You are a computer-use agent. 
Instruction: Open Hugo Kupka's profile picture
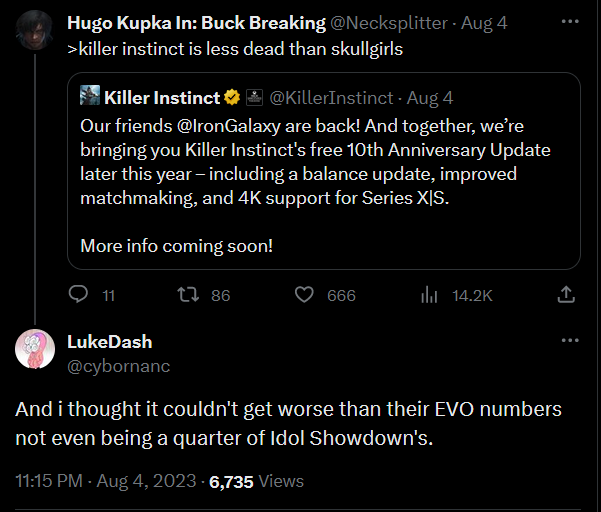(x=34, y=29)
